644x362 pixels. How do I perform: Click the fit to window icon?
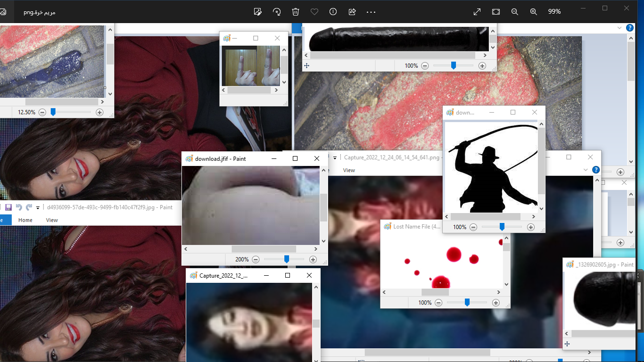496,12
